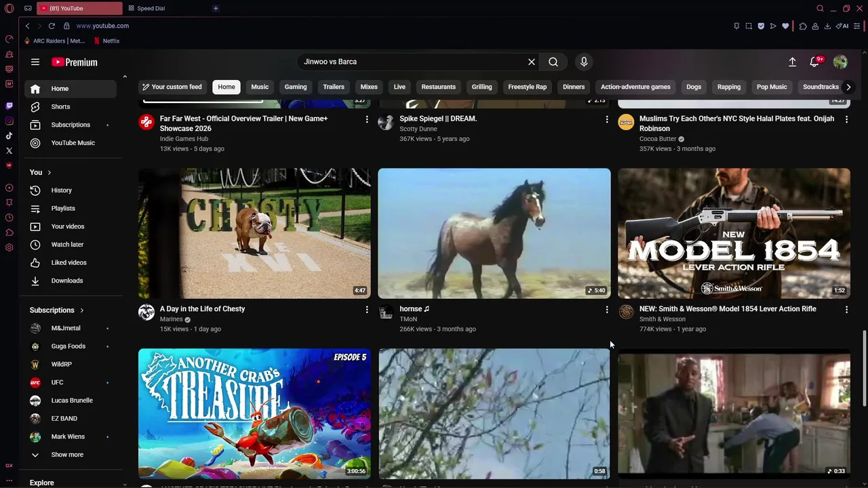This screenshot has height=488, width=868.
Task: Open Watch later playlist
Action: [67, 245]
